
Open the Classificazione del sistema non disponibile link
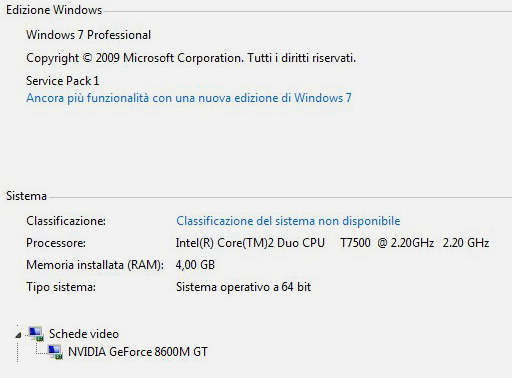(288, 221)
